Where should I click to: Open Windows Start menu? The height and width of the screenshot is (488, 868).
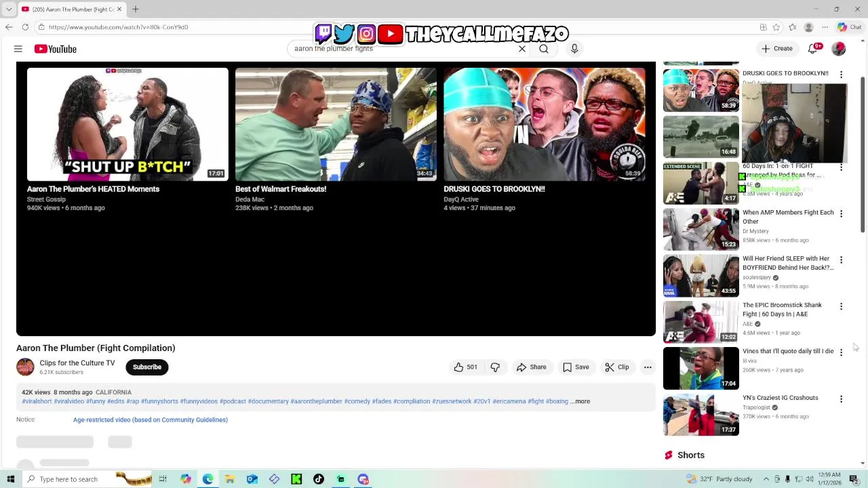pos(10,479)
